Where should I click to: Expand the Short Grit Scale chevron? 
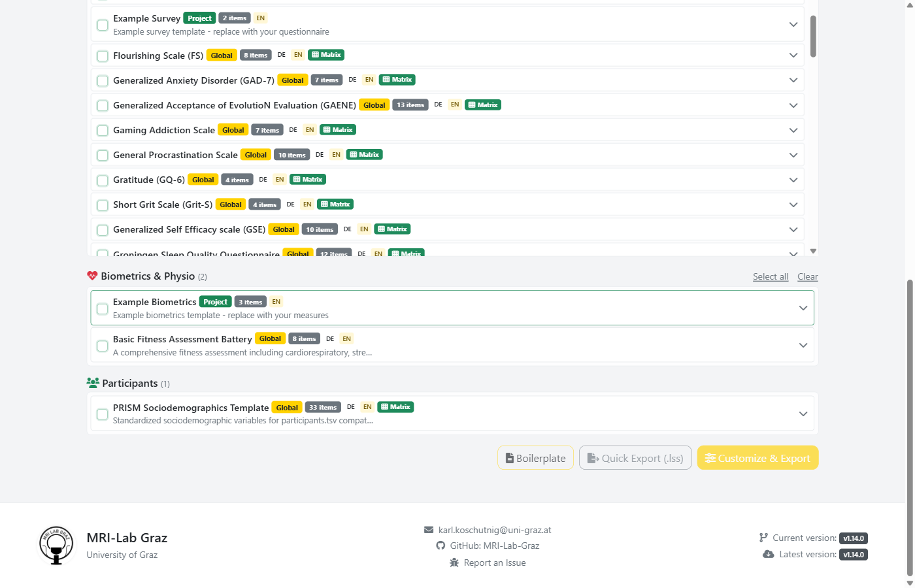click(793, 204)
